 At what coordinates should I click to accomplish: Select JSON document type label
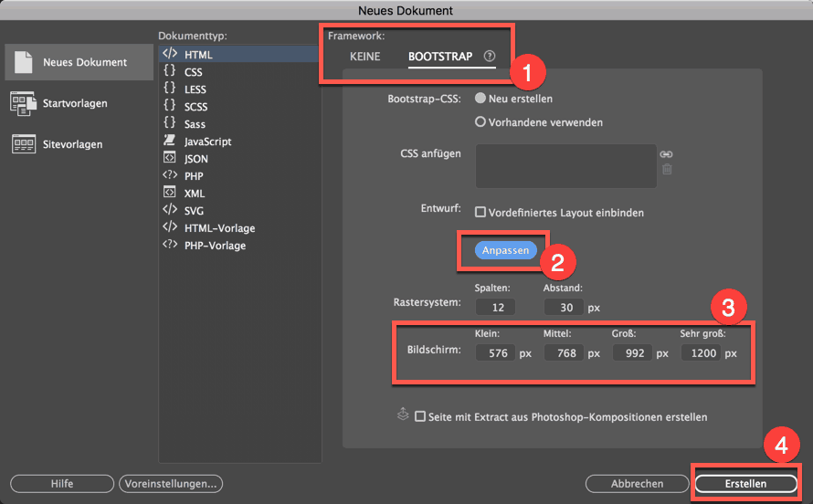pyautogui.click(x=196, y=159)
